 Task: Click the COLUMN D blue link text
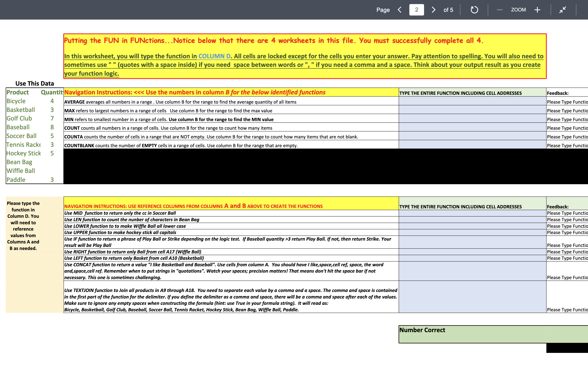click(214, 56)
